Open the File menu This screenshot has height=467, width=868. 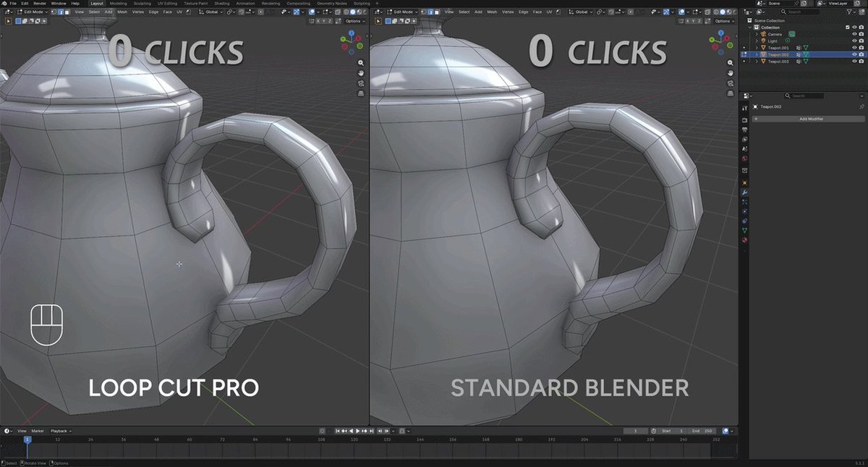click(x=13, y=3)
